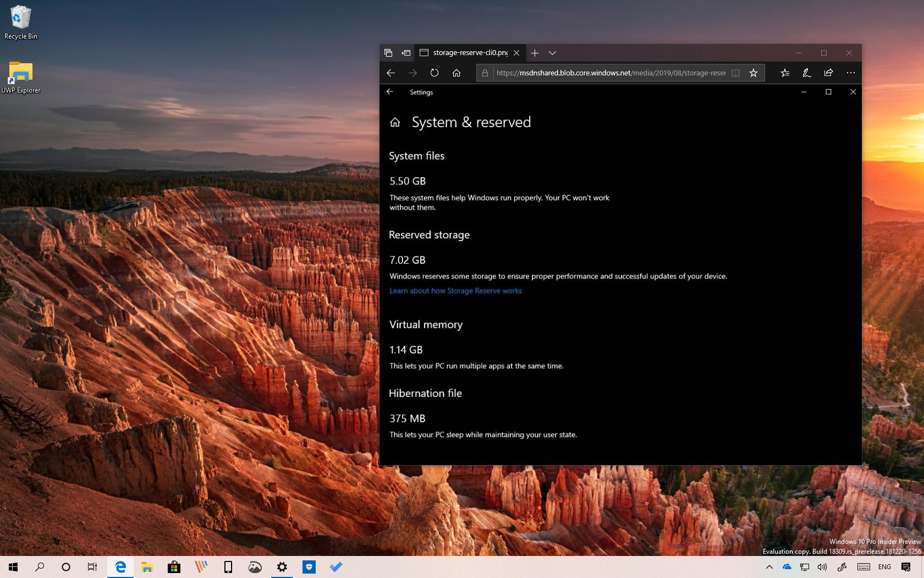Viewport: 924px width, 578px height.
Task: Click the 5.50 GB value
Action: [408, 181]
